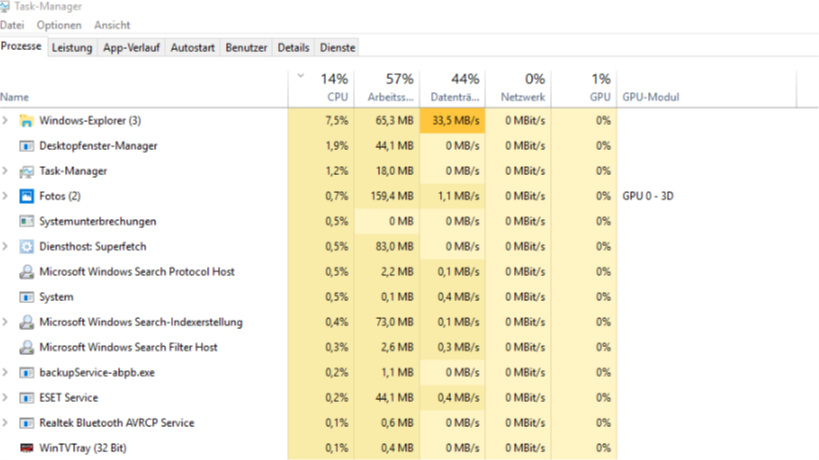Click the Fotos app icon
Screen dimensions: 819x460
tap(26, 196)
